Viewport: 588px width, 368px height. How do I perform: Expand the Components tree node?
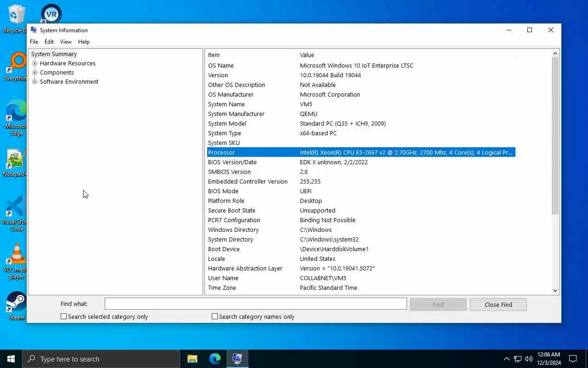point(34,73)
